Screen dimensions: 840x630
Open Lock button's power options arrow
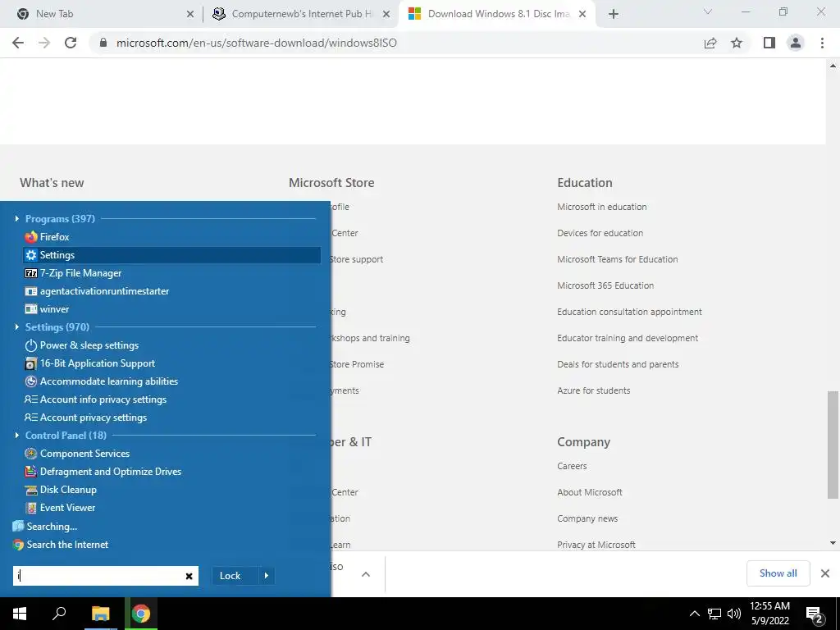pos(267,576)
